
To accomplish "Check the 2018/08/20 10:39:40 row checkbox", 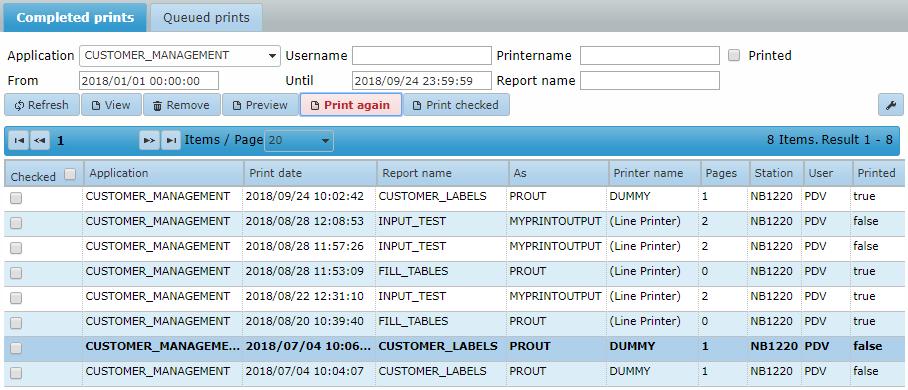I will pos(16,323).
